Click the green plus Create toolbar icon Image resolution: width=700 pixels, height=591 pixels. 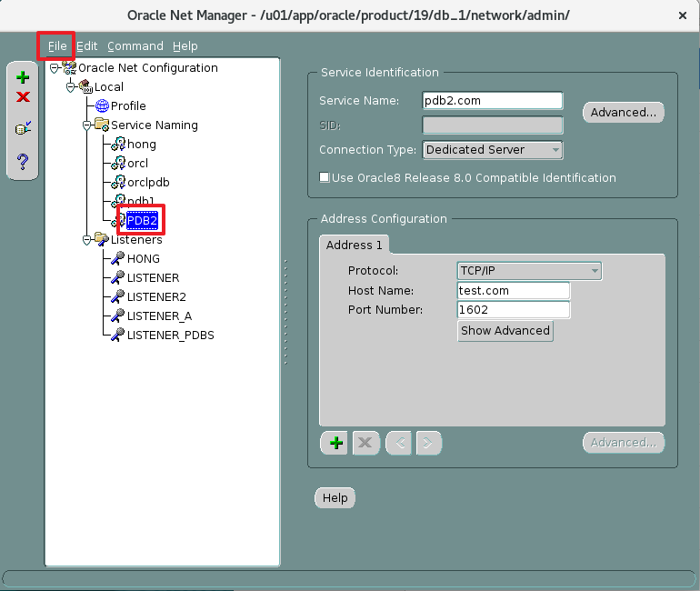[x=23, y=77]
